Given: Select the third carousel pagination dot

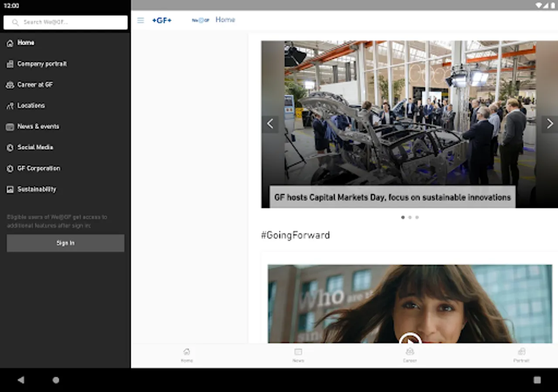Looking at the screenshot, I should point(417,217).
